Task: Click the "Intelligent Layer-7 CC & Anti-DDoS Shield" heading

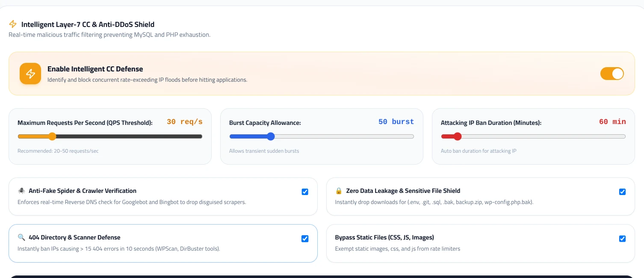Action: pyautogui.click(x=88, y=24)
